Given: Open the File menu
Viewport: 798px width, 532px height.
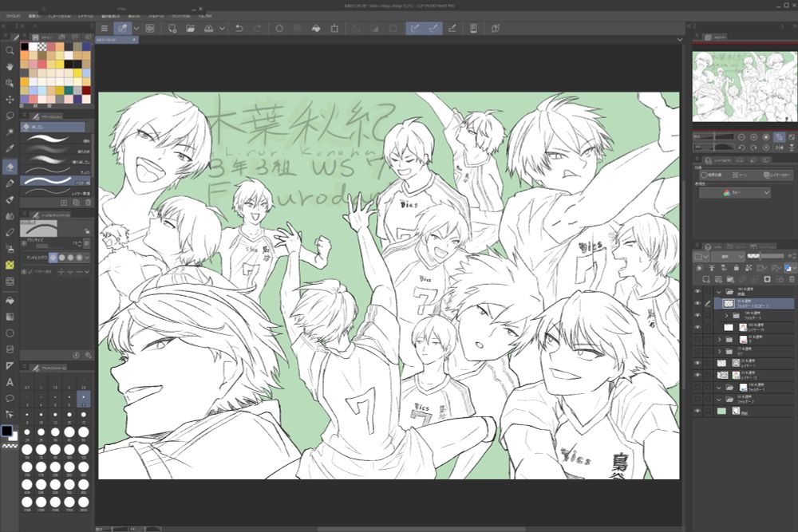Looking at the screenshot, I should [x=13, y=16].
